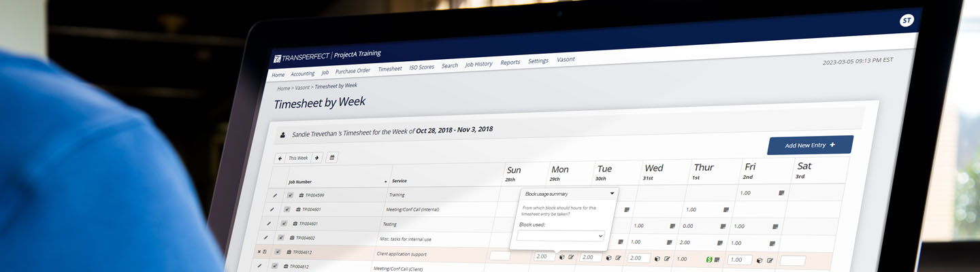Click the Service column header

coord(399,180)
